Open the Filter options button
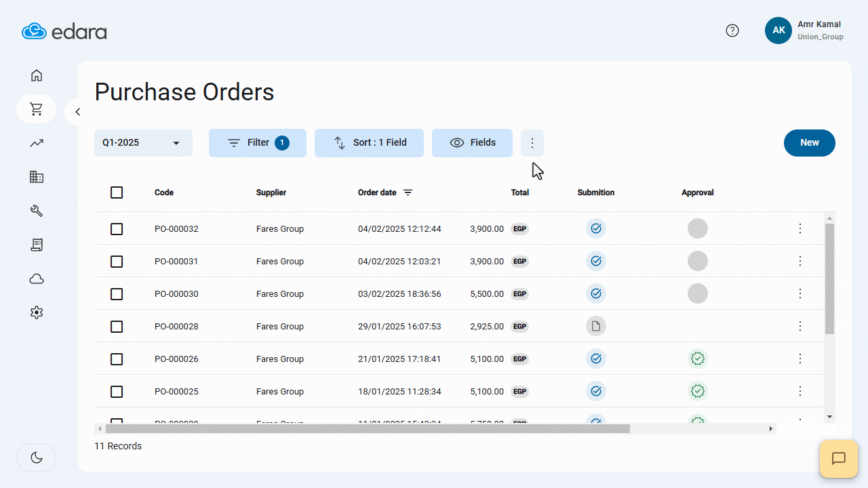The image size is (868, 488). click(258, 143)
